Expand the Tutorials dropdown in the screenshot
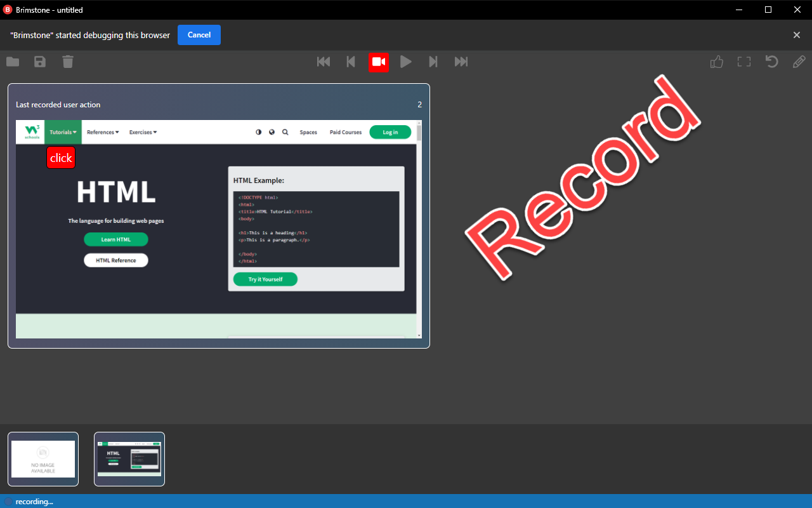 coord(63,132)
